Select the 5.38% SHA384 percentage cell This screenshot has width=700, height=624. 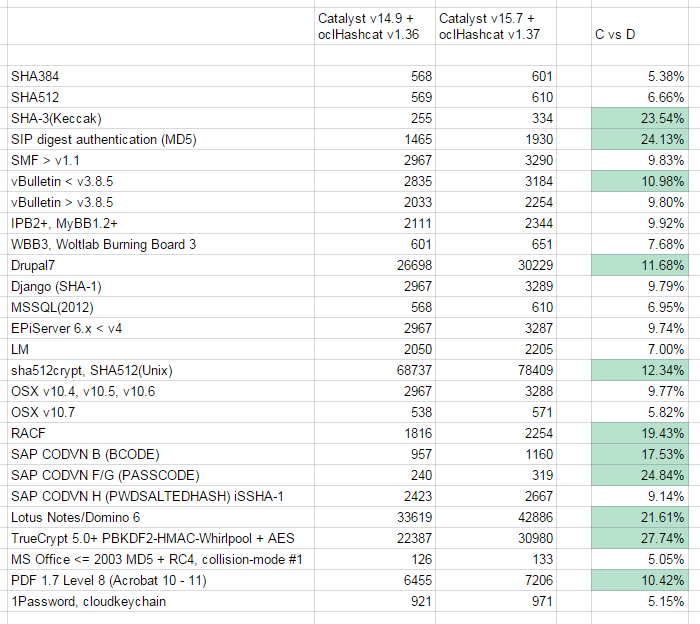[x=640, y=76]
